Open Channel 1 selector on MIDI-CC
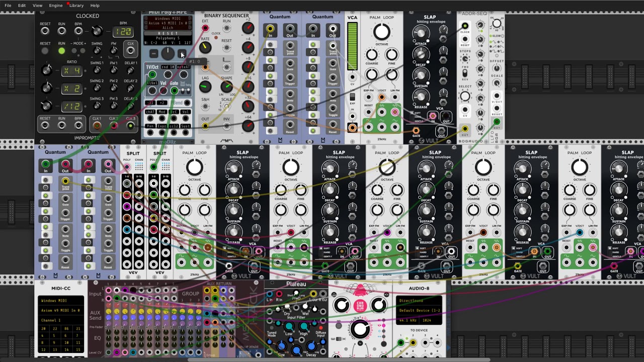The width and height of the screenshot is (644, 362). [x=61, y=320]
